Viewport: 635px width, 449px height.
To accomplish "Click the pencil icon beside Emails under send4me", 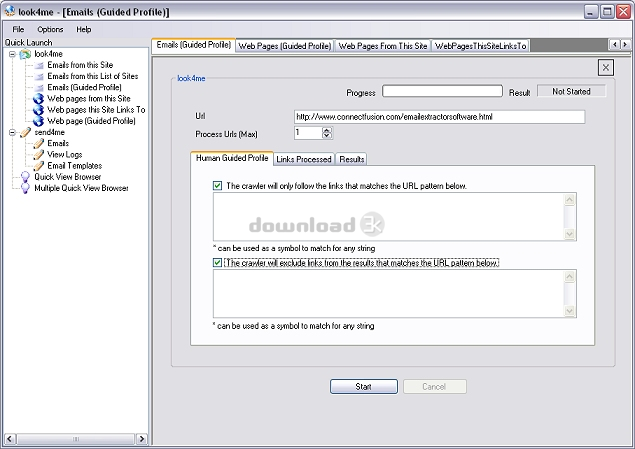I will click(x=38, y=143).
